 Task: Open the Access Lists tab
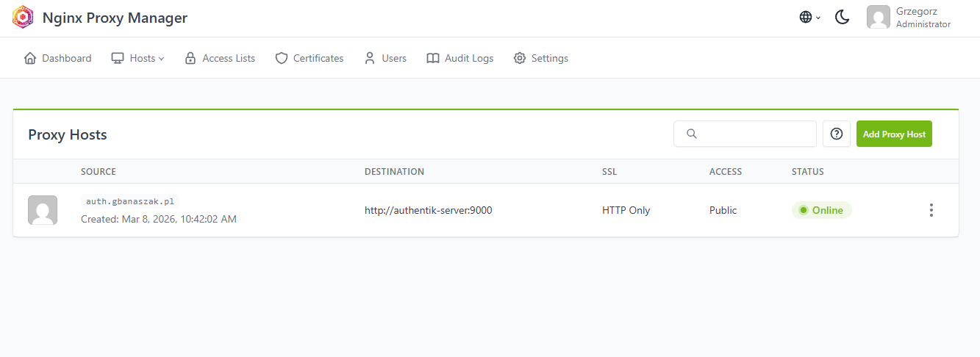tap(220, 58)
